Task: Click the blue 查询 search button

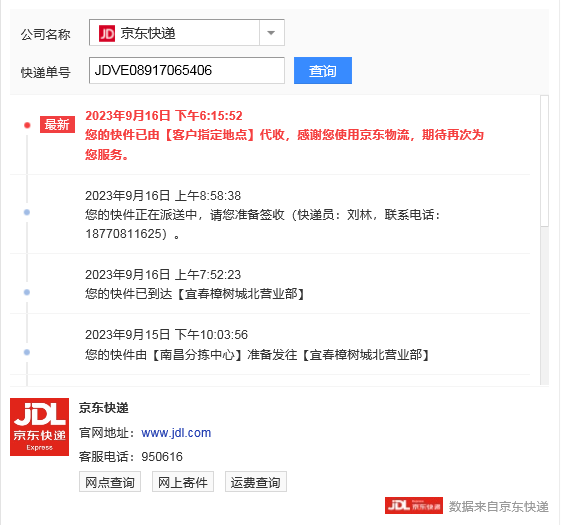Action: (323, 70)
